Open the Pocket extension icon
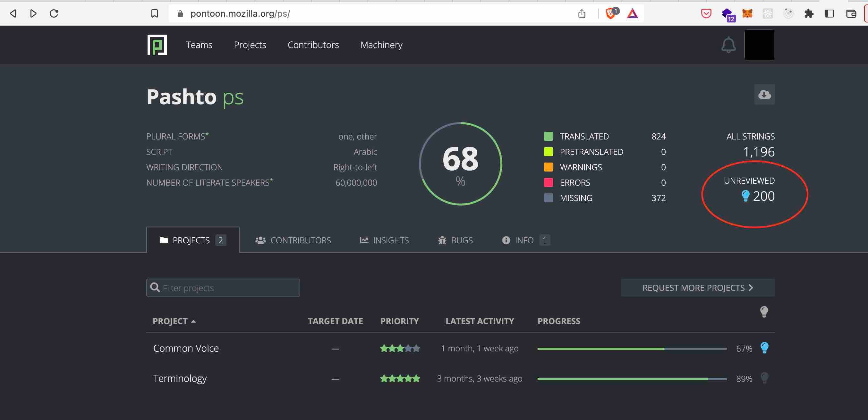 (706, 13)
